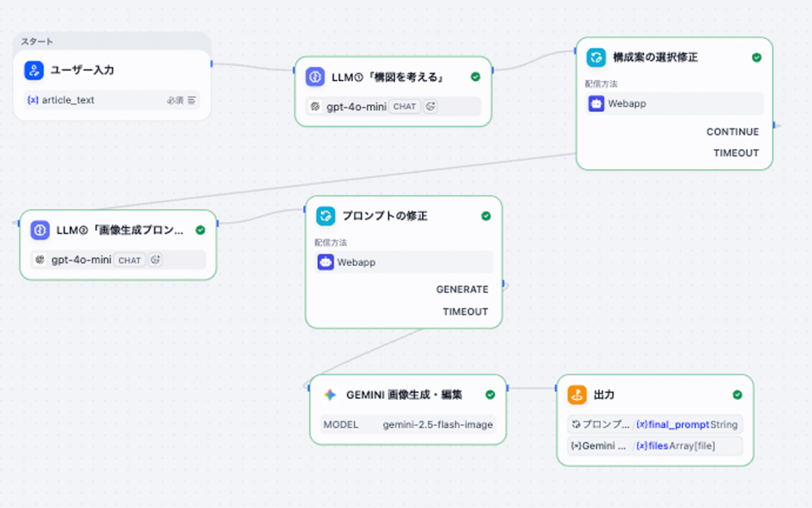This screenshot has width=812, height=508.
Task: Click the TIMEOUT branch of プロンプトの修正
Action: click(465, 311)
